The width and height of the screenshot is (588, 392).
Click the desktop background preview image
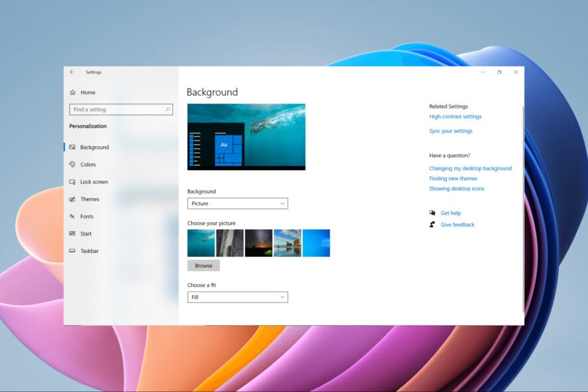[246, 137]
